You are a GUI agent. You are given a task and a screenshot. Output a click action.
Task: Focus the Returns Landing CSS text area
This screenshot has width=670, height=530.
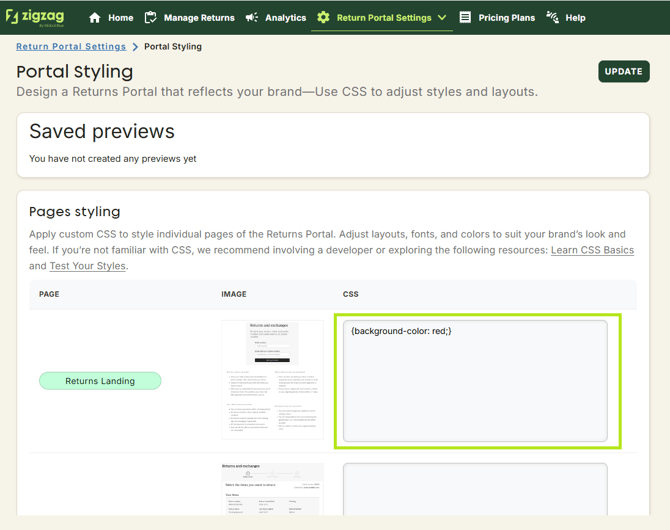pyautogui.click(x=475, y=380)
